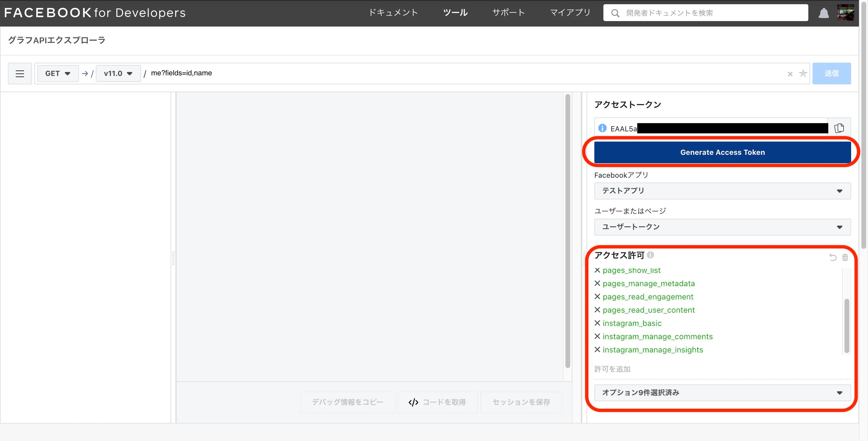Click the 開発者ドキュメントを検索 search field

(705, 13)
